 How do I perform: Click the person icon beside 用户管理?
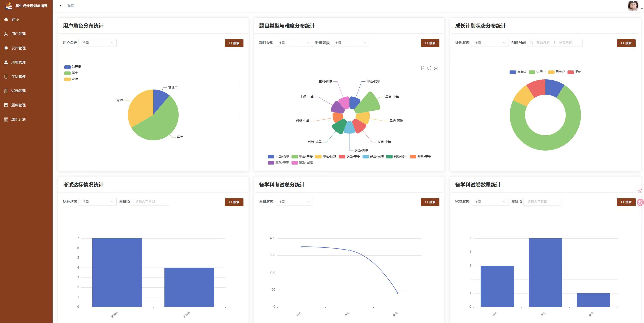coord(6,34)
